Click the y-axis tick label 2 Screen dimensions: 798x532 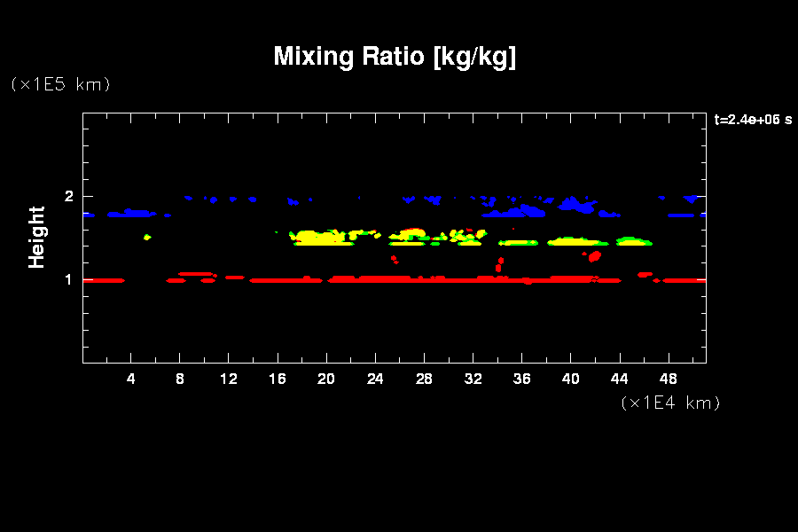(67, 196)
